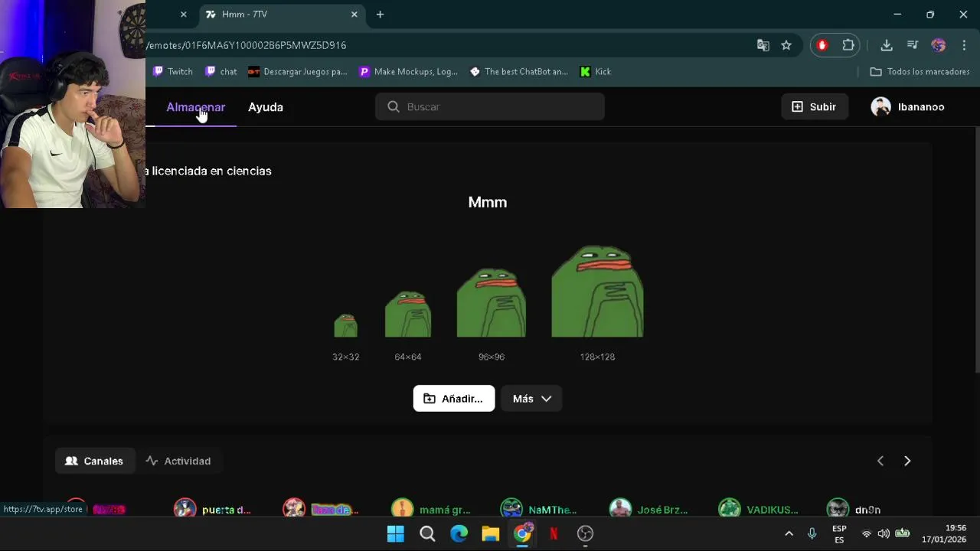Open the Twitch bookmark
Screen dimensions: 980x551
(173, 71)
